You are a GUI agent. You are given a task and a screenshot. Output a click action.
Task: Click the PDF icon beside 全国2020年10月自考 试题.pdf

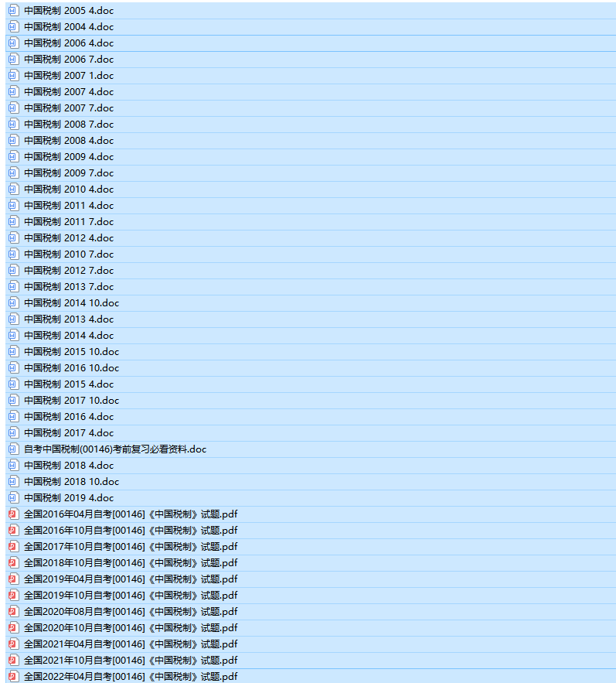click(13, 627)
